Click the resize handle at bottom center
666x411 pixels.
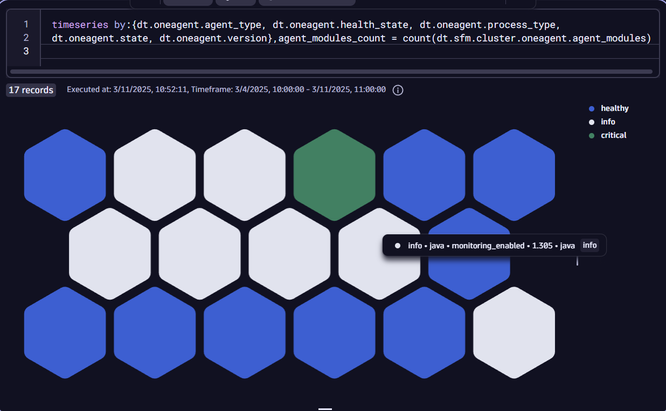tap(324, 408)
